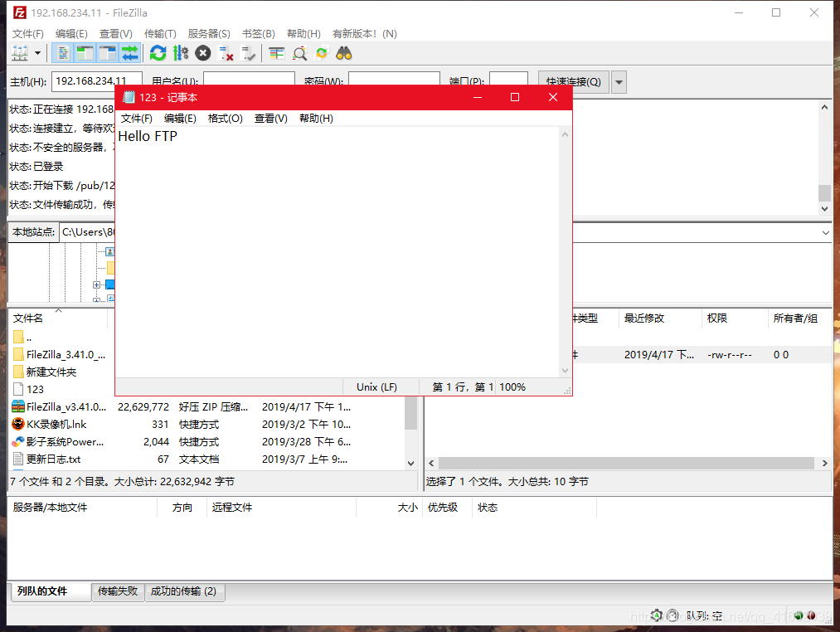
Task: Open FileZilla 编辑(E) menu
Action: click(71, 34)
